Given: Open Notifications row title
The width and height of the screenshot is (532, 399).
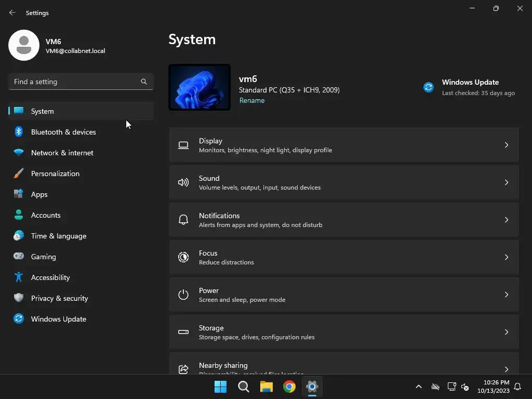Looking at the screenshot, I should pos(219,216).
